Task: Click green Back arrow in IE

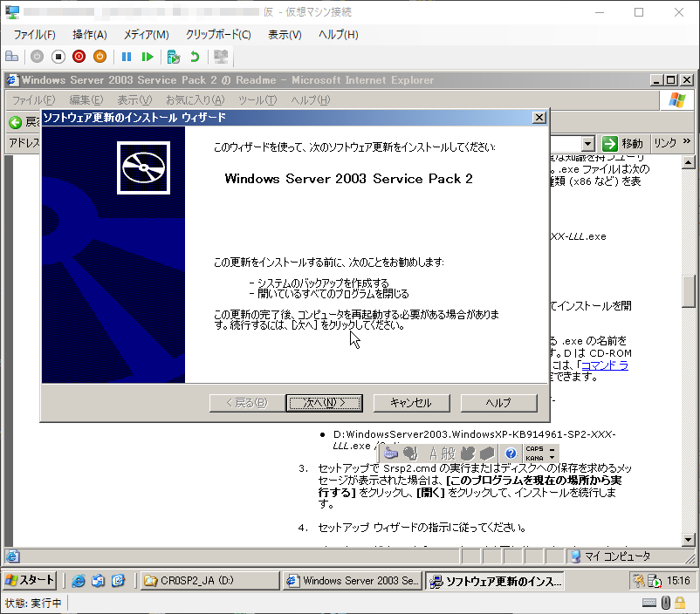Action: (x=16, y=122)
